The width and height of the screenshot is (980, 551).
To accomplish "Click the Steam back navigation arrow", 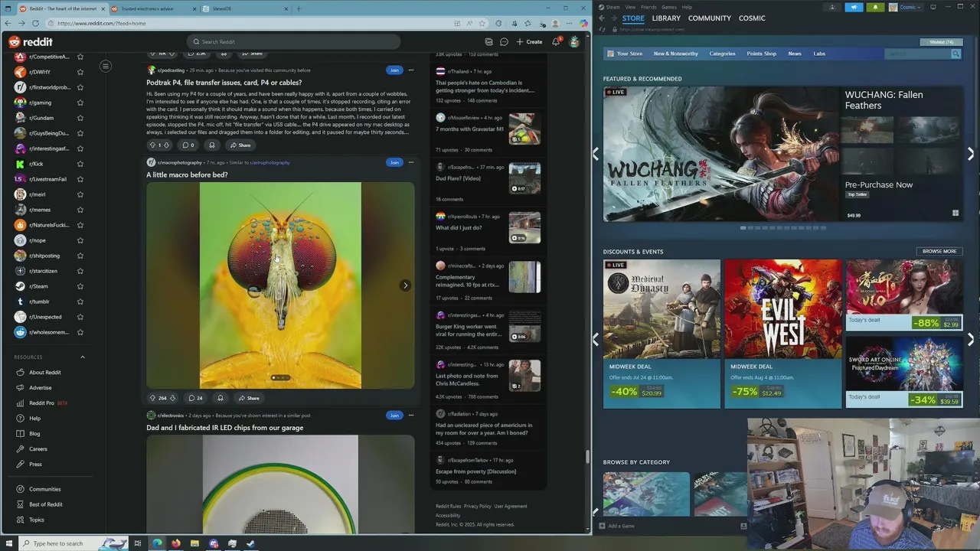I will 602,18.
